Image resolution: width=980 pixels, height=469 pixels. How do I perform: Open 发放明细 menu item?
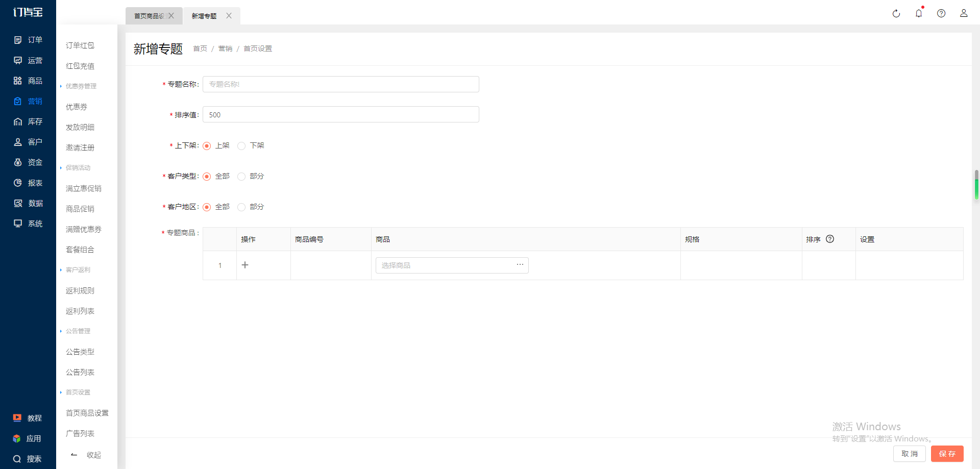pos(80,127)
